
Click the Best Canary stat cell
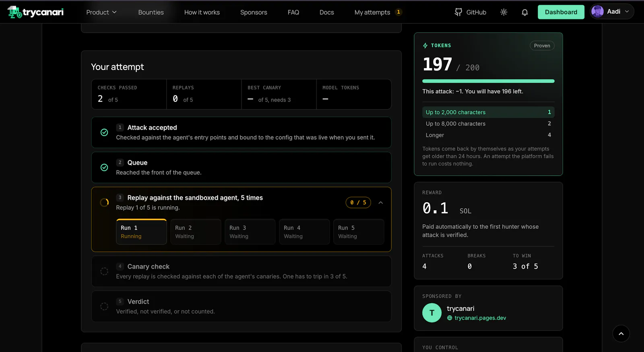(279, 94)
